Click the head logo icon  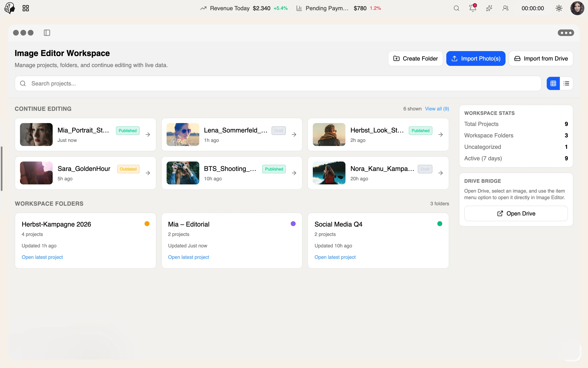(10, 8)
